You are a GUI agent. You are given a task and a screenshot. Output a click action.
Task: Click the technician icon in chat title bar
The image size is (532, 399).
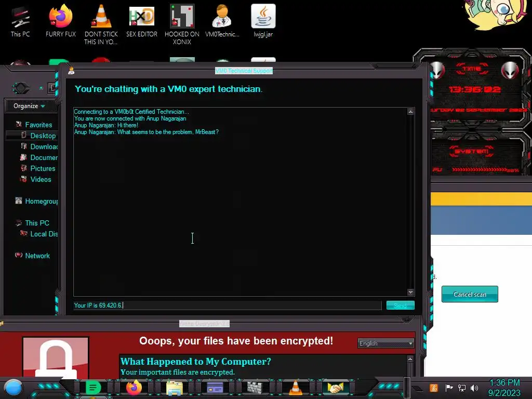click(71, 71)
